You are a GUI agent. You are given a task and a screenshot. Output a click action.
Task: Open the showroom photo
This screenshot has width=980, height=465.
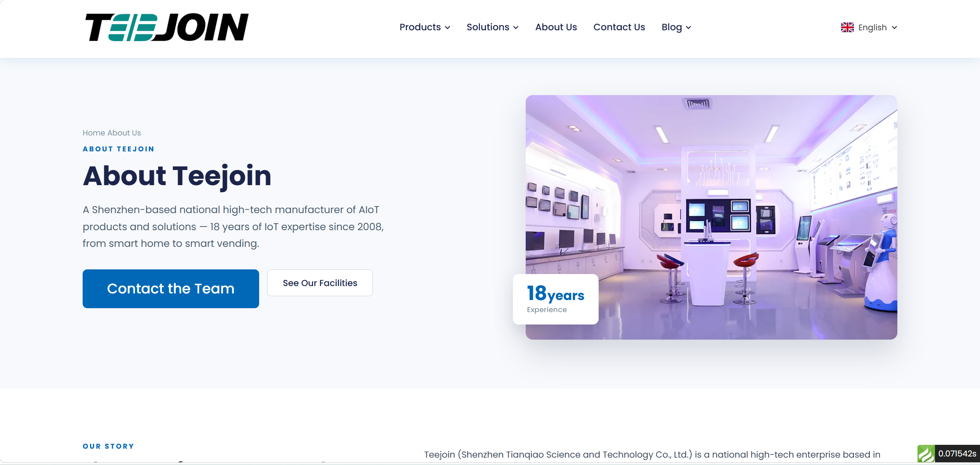tap(711, 217)
